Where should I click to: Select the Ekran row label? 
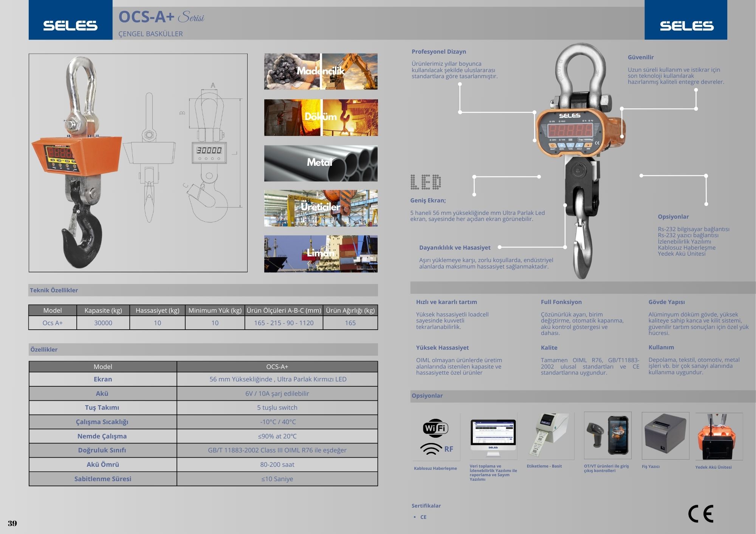coord(103,379)
